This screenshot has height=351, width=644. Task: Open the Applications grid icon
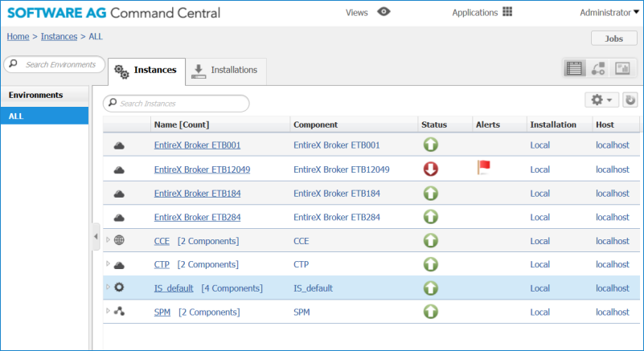pos(507,12)
